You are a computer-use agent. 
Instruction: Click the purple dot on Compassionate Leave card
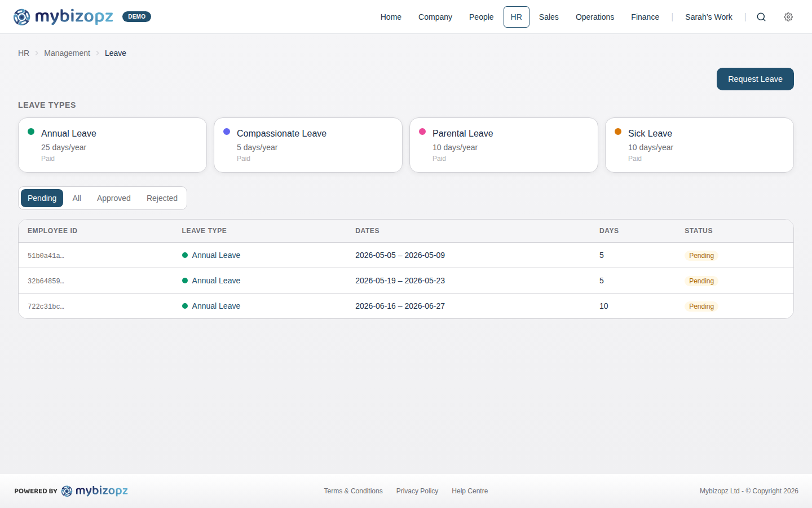(227, 130)
